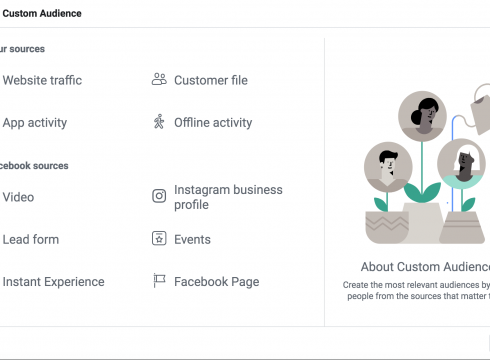Select App activity source
This screenshot has width=490, height=360.
coord(35,123)
